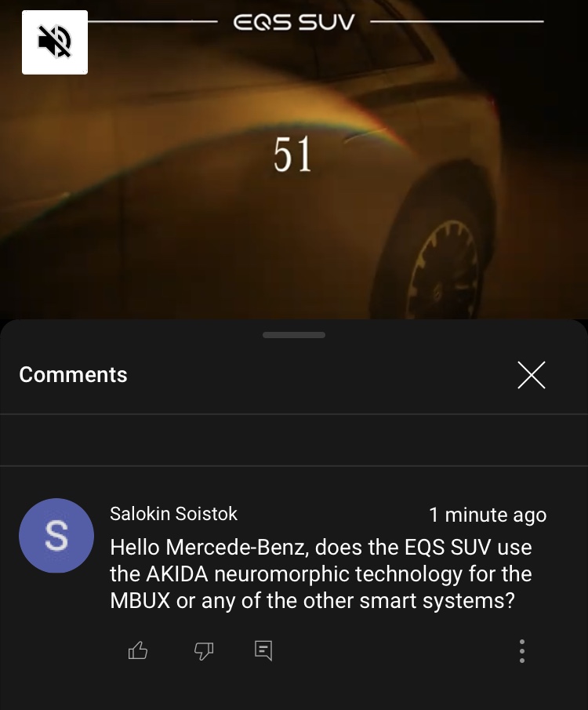Unmute the video with the speaker icon
The height and width of the screenshot is (710, 588).
[x=55, y=42]
